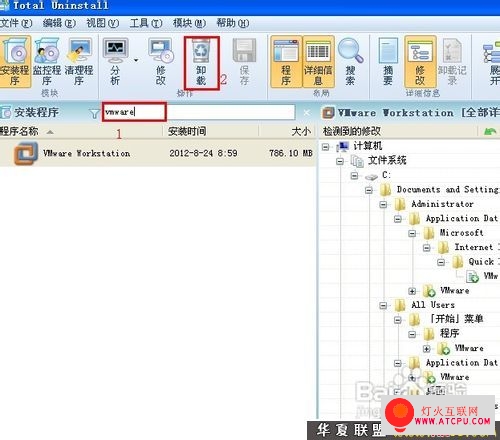Clear the filter with the X button
This screenshot has width=500, height=440.
tap(306, 113)
